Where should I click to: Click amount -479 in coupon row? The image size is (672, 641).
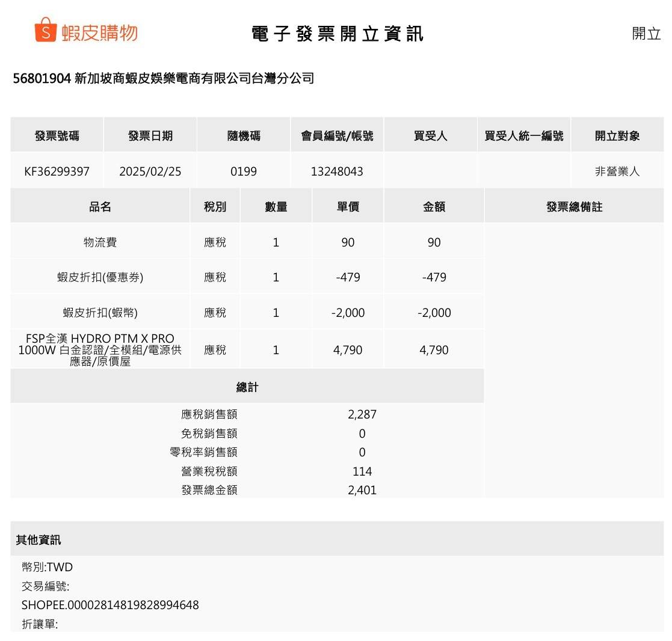pos(434,277)
